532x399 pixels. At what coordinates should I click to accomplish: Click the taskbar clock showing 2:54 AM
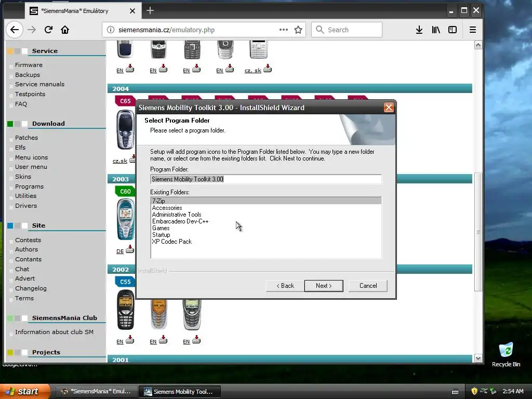tap(513, 391)
